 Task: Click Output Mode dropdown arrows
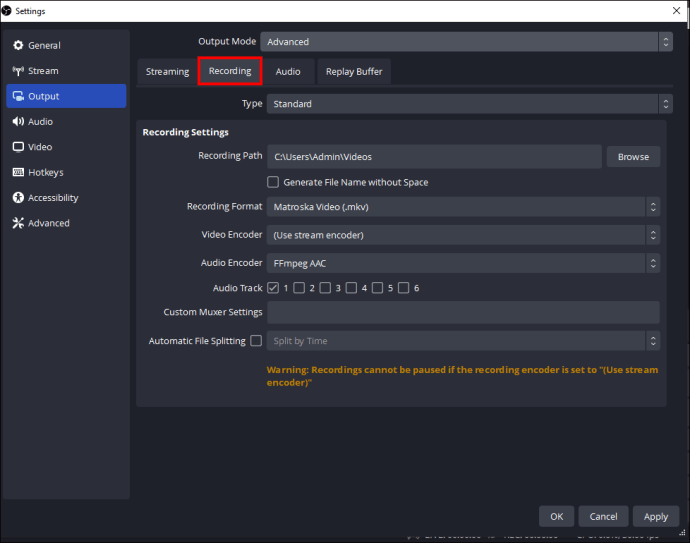[666, 42]
